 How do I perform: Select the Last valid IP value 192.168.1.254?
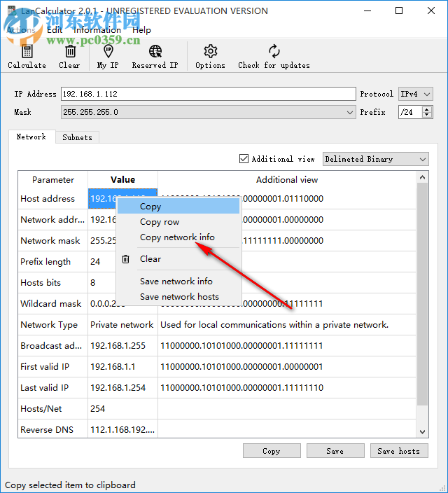[x=122, y=388]
